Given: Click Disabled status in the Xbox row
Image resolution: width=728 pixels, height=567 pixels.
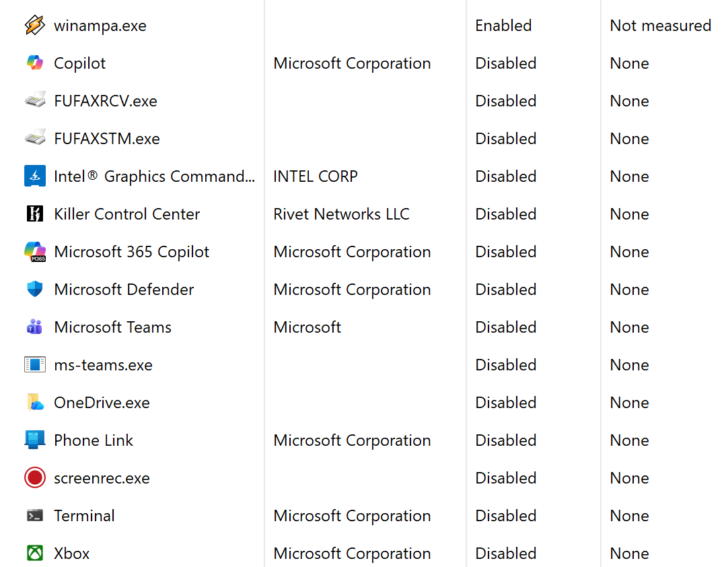Looking at the screenshot, I should tap(505, 554).
